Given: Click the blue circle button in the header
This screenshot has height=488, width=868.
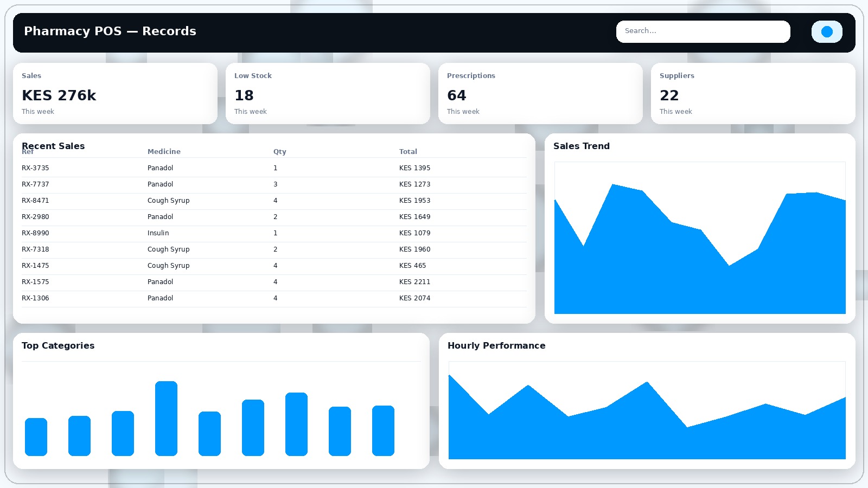Looking at the screenshot, I should 826,31.
